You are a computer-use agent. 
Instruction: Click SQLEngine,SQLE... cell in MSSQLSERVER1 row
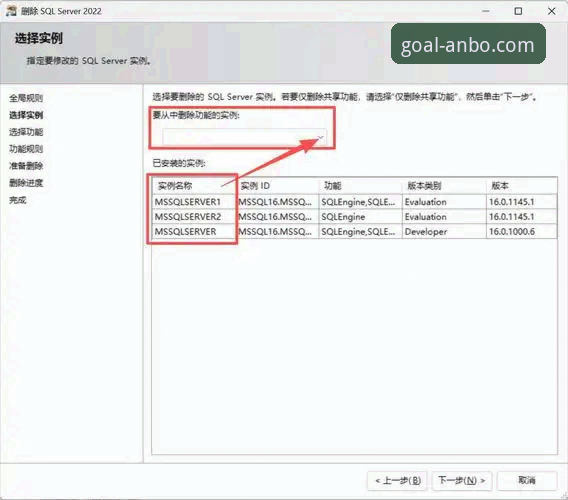coord(360,202)
